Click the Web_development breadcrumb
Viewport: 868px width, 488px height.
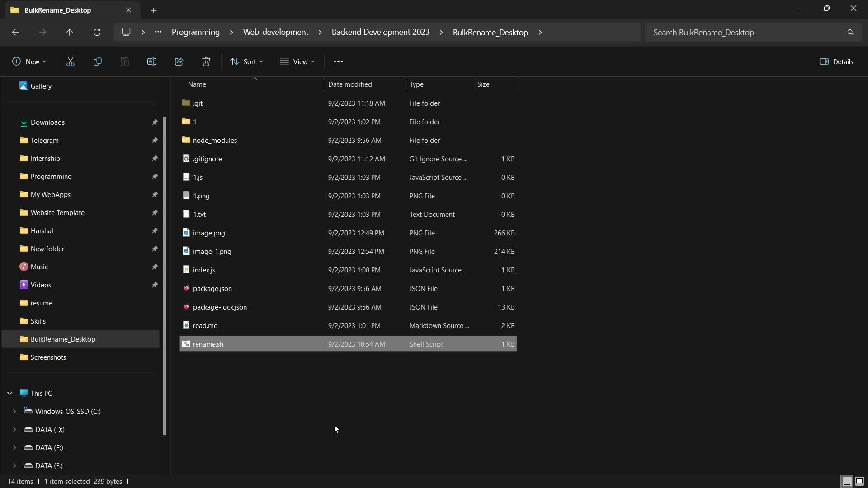pos(275,32)
